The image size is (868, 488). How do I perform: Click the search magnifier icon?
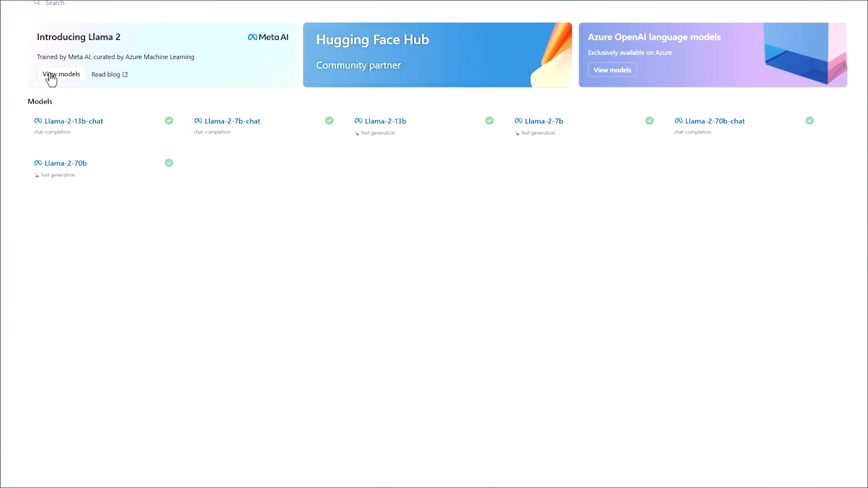click(37, 3)
